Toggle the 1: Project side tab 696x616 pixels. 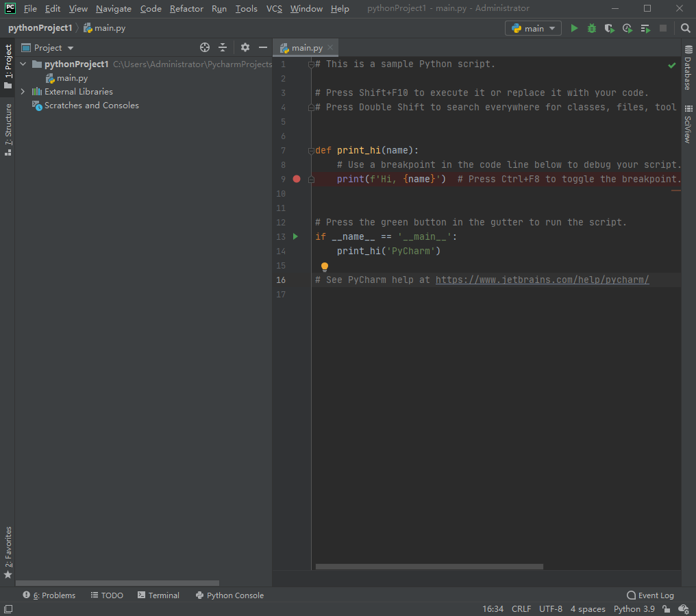point(8,66)
